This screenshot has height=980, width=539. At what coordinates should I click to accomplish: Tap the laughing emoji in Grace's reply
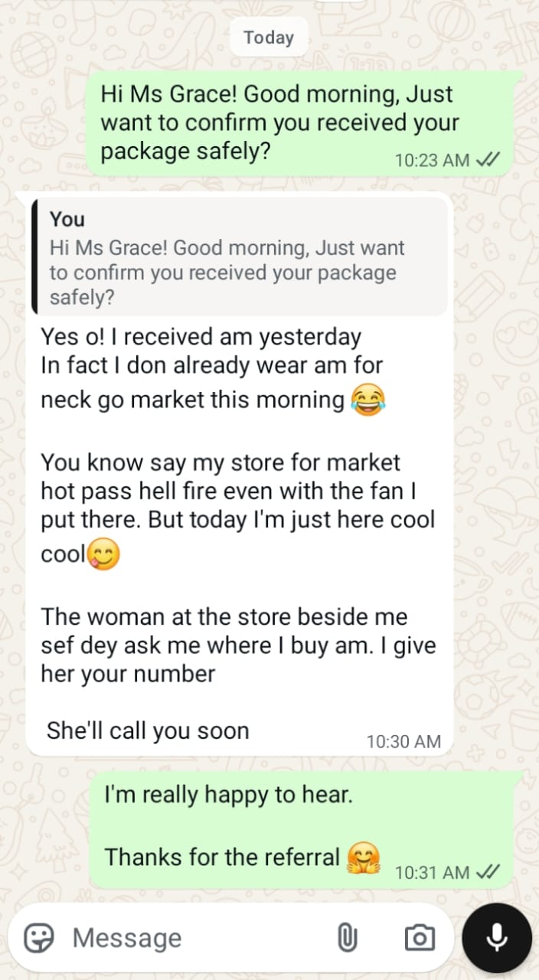[367, 400]
